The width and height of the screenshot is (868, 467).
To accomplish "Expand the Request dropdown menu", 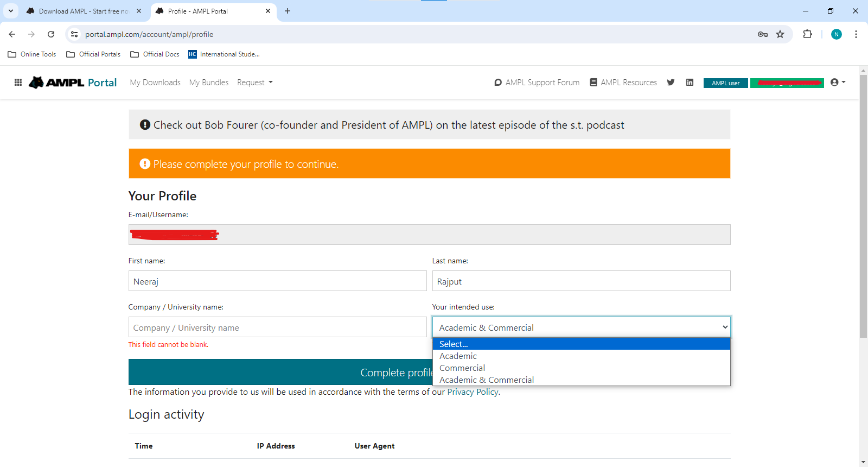I will 255,83.
